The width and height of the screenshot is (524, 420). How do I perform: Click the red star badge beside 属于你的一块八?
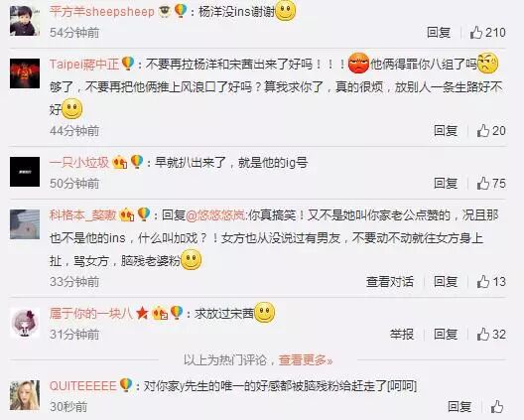point(142,314)
